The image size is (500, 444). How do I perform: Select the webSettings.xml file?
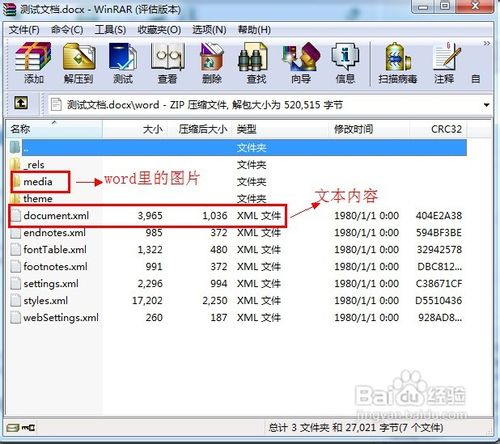61,318
